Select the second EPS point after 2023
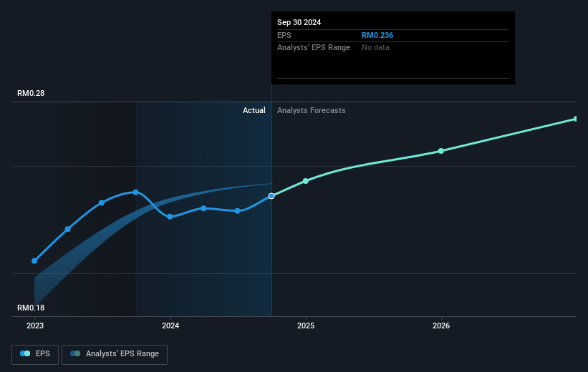 pyautogui.click(x=68, y=229)
